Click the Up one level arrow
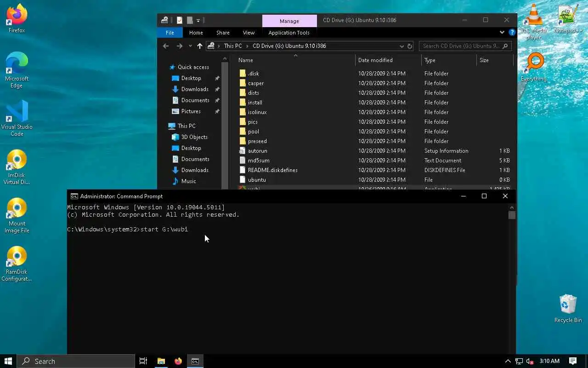Viewport: 588px width, 368px height. point(199,46)
